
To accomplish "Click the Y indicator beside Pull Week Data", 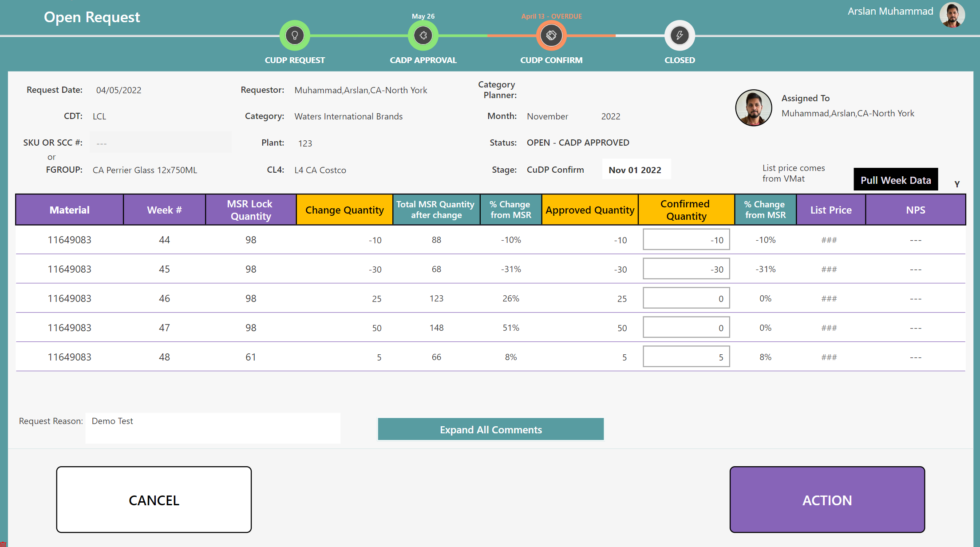I will pos(957,184).
